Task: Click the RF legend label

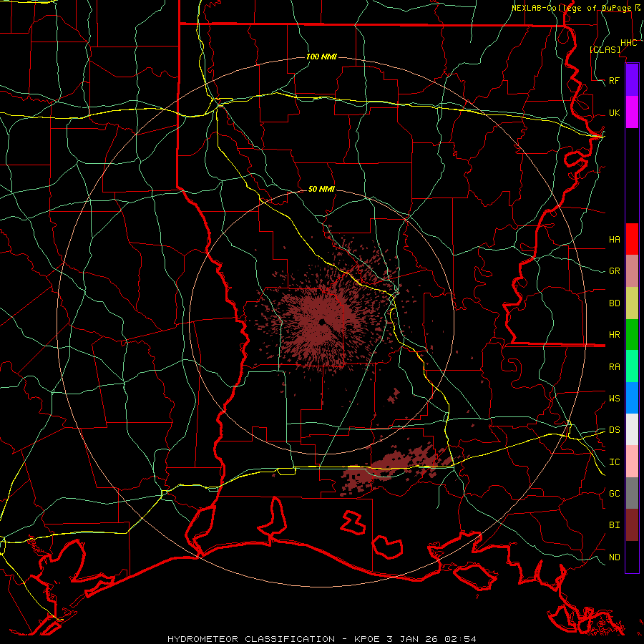Action: pyautogui.click(x=615, y=80)
